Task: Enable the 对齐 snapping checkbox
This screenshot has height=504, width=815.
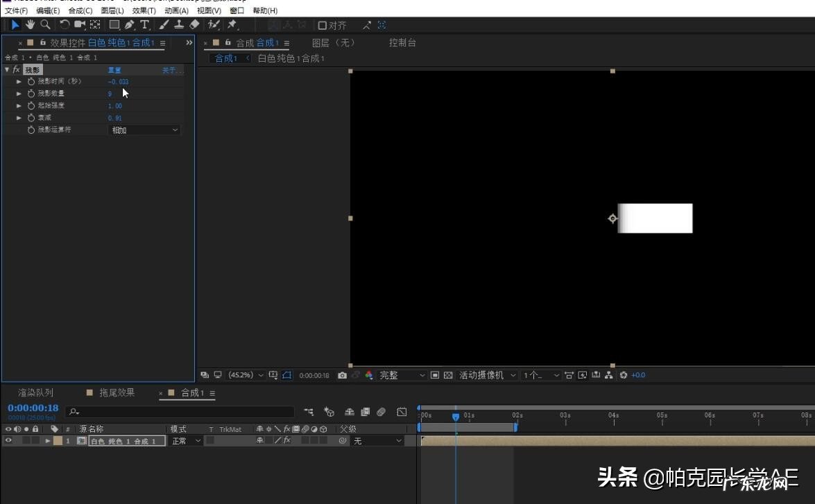Action: point(322,25)
